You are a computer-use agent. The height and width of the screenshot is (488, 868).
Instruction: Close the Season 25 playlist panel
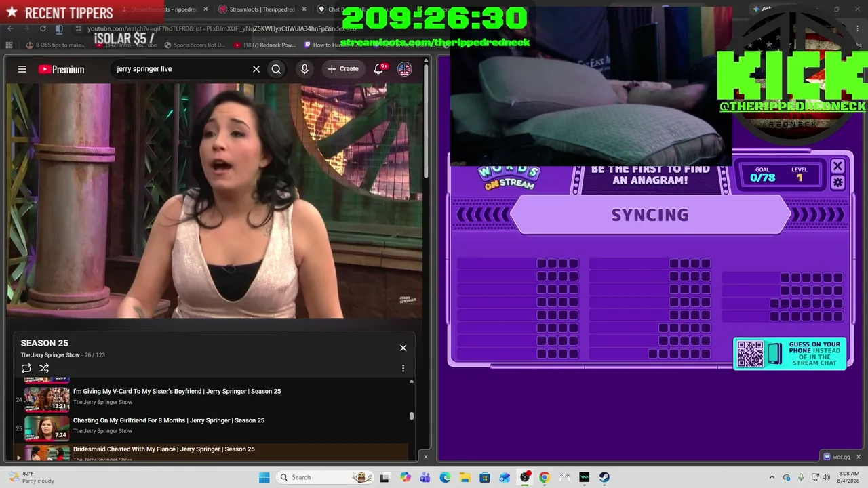click(x=403, y=348)
